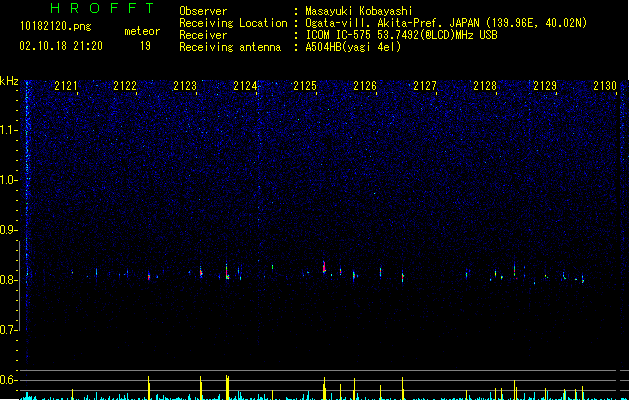Viewport: 629px width, 400px height.
Task: Click the meteor count value 19
Action: click(145, 46)
